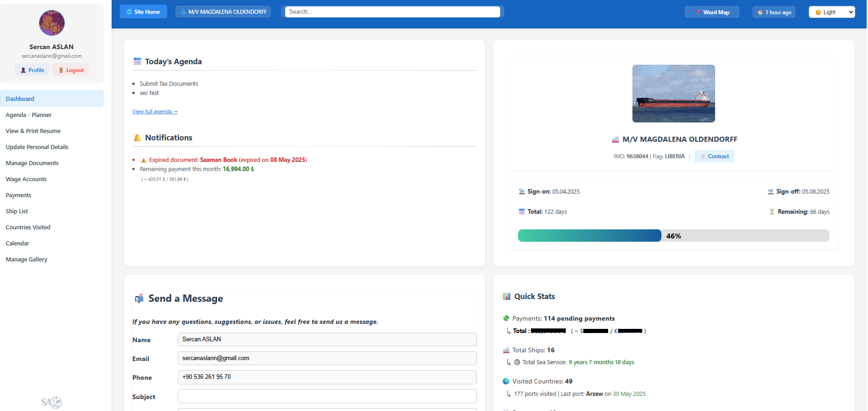Click the ship photo thumbnail
Image resolution: width=868 pixels, height=411 pixels.
[x=673, y=94]
